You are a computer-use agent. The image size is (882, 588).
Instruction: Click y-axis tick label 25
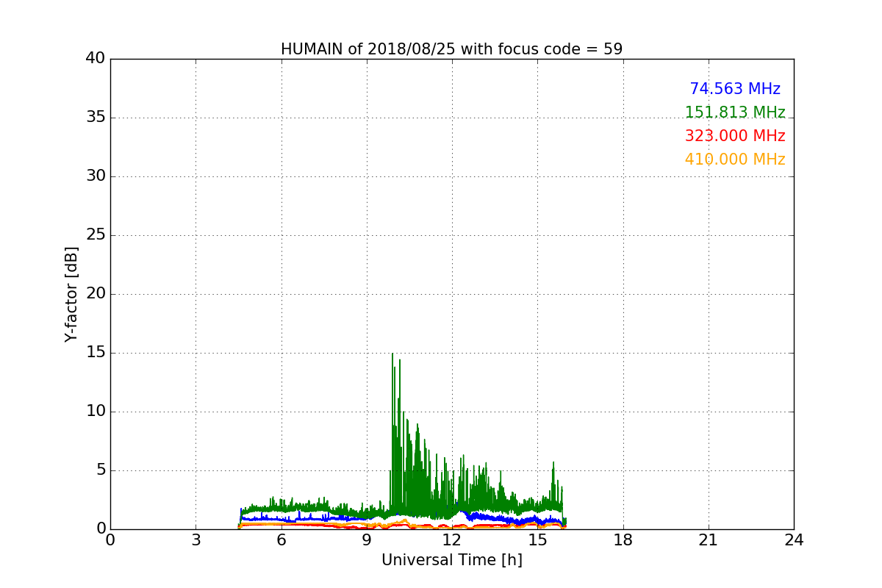(x=96, y=235)
